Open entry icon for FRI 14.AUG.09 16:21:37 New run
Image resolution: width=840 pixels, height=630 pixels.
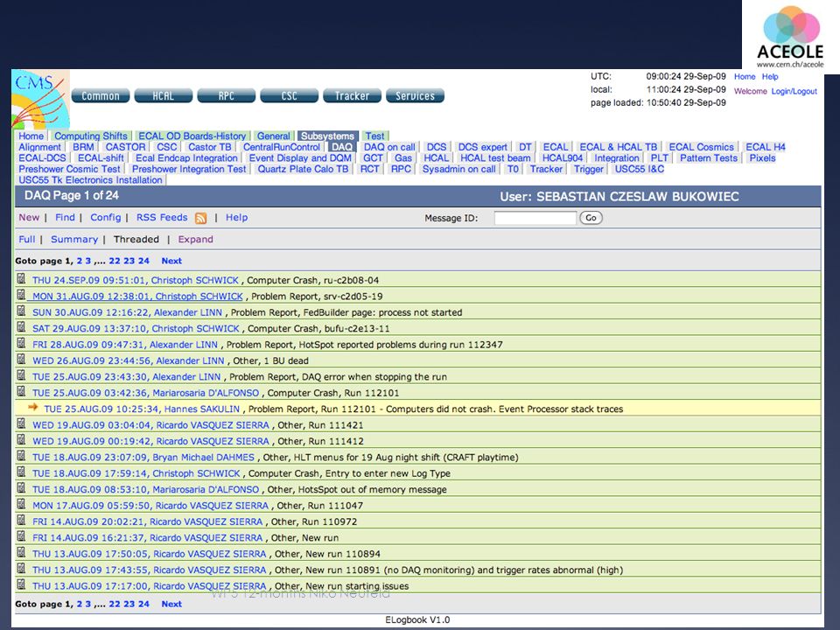[x=21, y=535]
